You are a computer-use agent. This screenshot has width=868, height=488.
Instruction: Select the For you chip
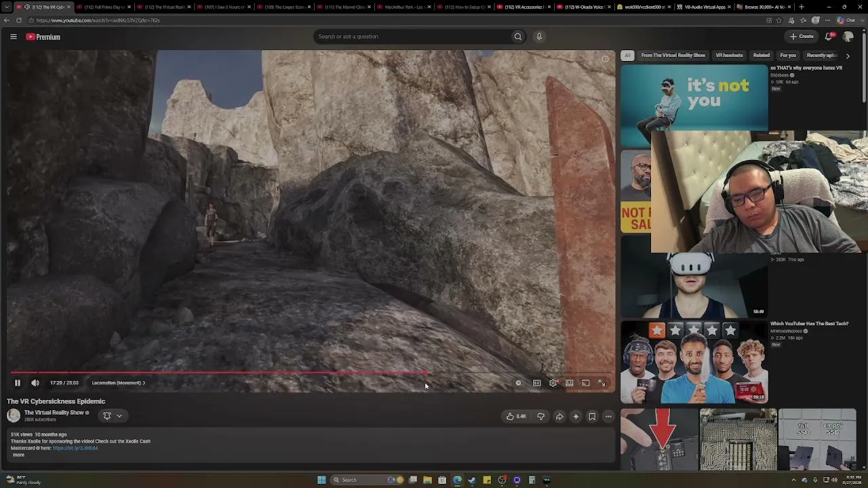788,56
